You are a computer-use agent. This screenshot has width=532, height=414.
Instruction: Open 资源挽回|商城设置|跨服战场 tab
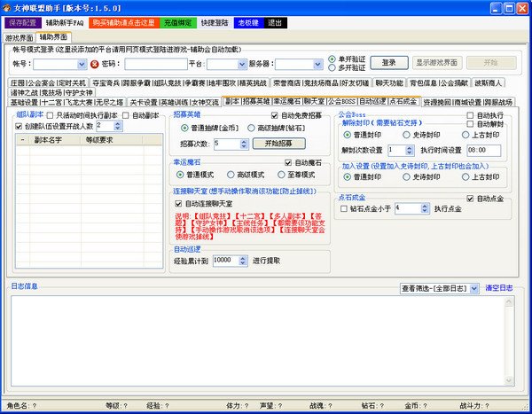(467, 102)
